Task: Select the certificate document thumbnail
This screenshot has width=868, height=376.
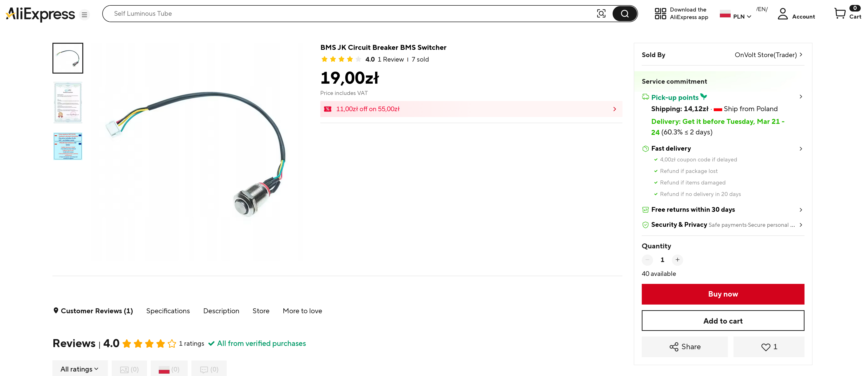Action: pos(68,103)
